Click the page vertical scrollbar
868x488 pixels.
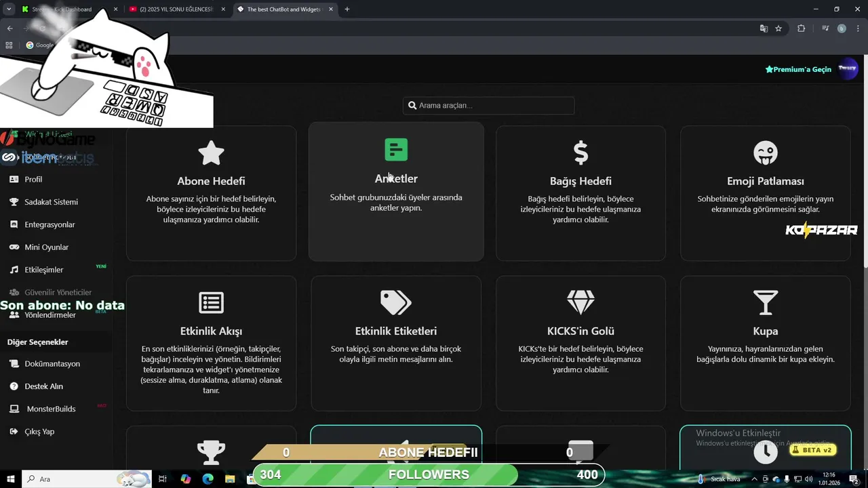[865, 163]
